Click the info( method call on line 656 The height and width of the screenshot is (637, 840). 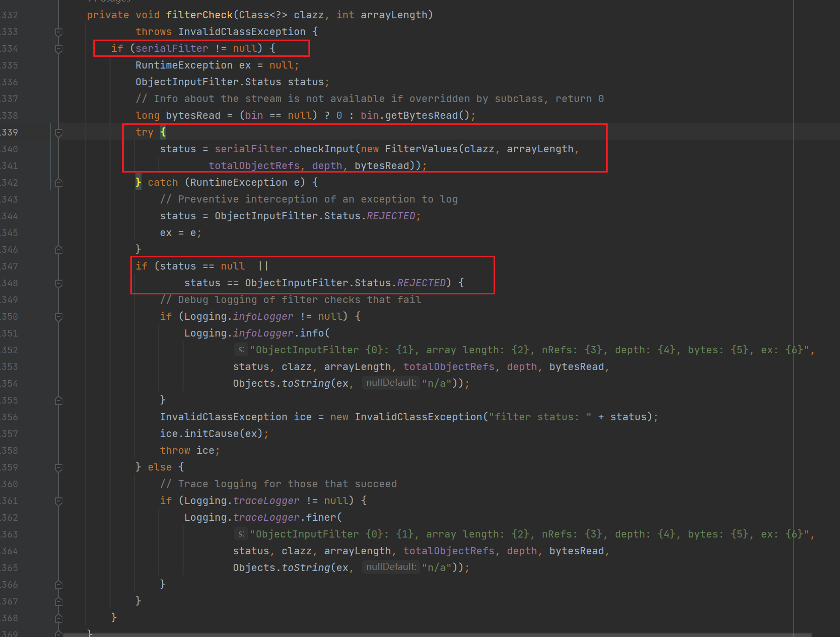(x=315, y=333)
